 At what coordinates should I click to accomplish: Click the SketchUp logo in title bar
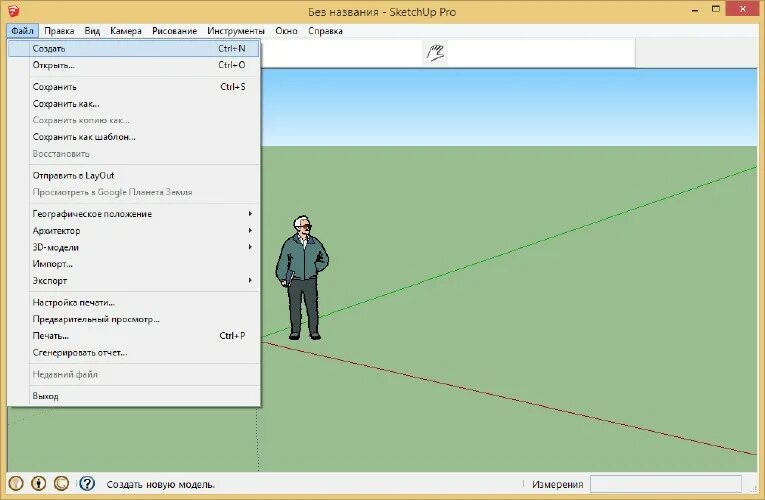coord(14,11)
